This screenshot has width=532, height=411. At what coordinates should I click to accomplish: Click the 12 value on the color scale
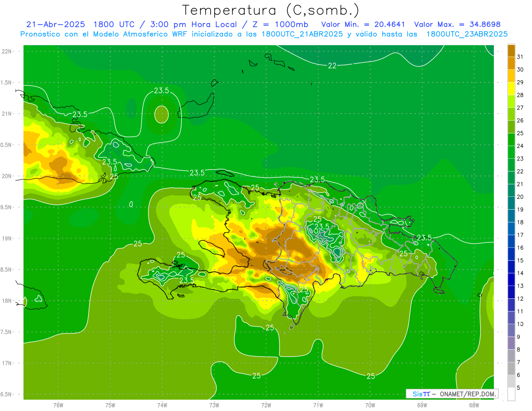pos(520,299)
